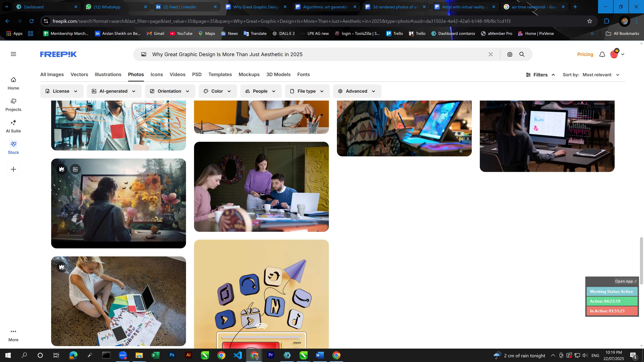Go back to previous page
The width and height of the screenshot is (644, 362).
8,21
